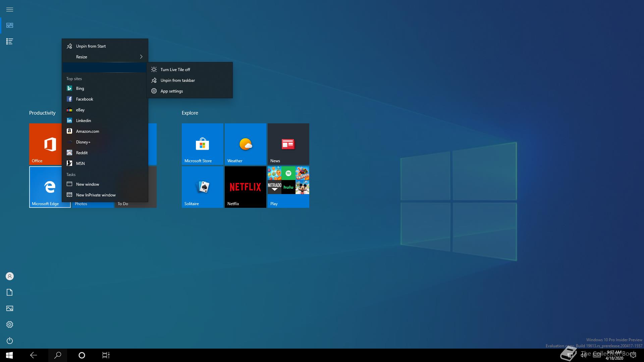Open Amazon.com from Top sites

pos(105,131)
